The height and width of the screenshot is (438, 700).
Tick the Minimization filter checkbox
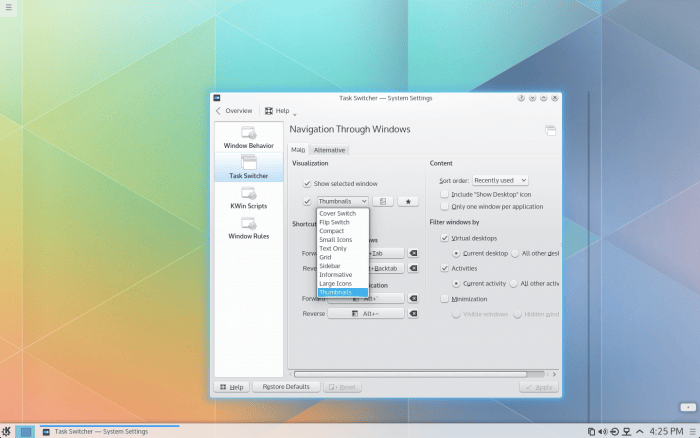click(445, 298)
